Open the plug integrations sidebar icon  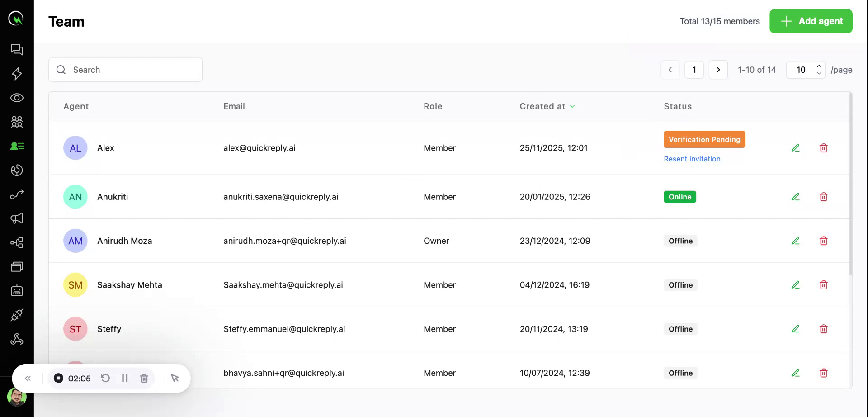17,315
